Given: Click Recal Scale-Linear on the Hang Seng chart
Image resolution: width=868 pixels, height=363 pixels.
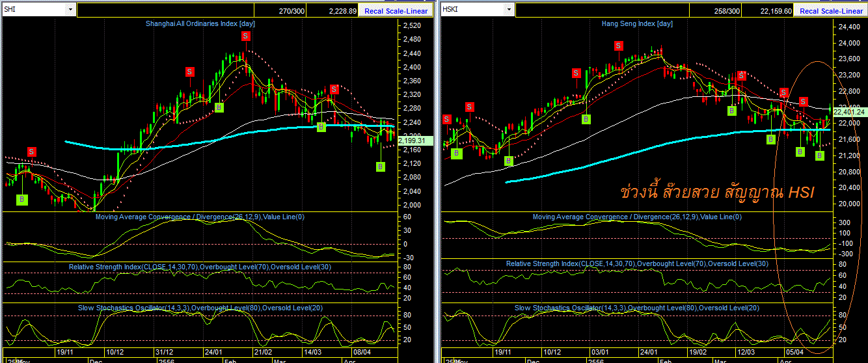Looking at the screenshot, I should tap(831, 11).
